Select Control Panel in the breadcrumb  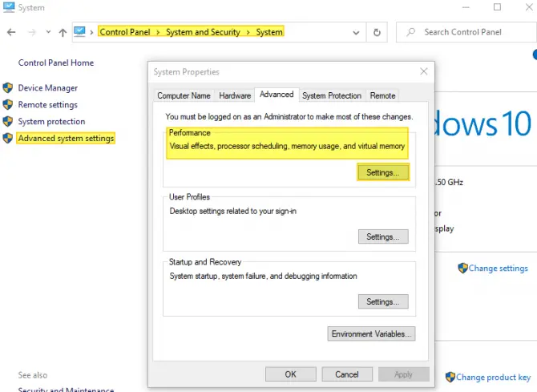125,32
